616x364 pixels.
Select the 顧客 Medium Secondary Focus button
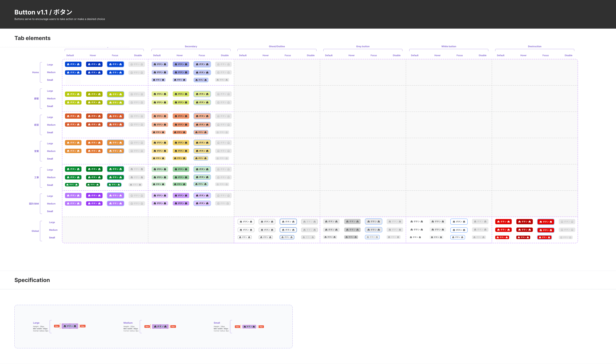click(x=202, y=102)
